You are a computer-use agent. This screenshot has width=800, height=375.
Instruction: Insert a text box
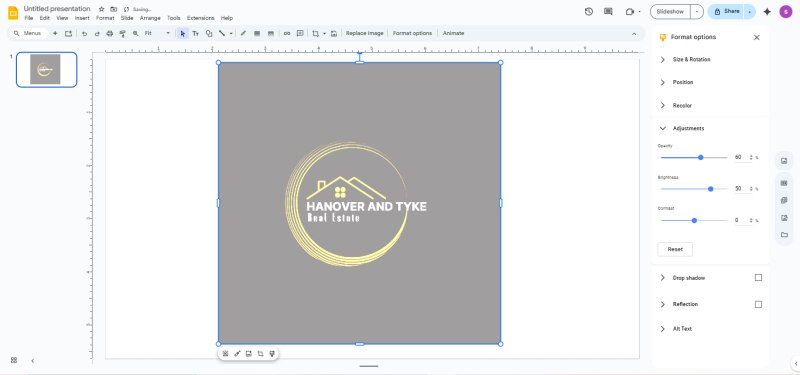(195, 33)
